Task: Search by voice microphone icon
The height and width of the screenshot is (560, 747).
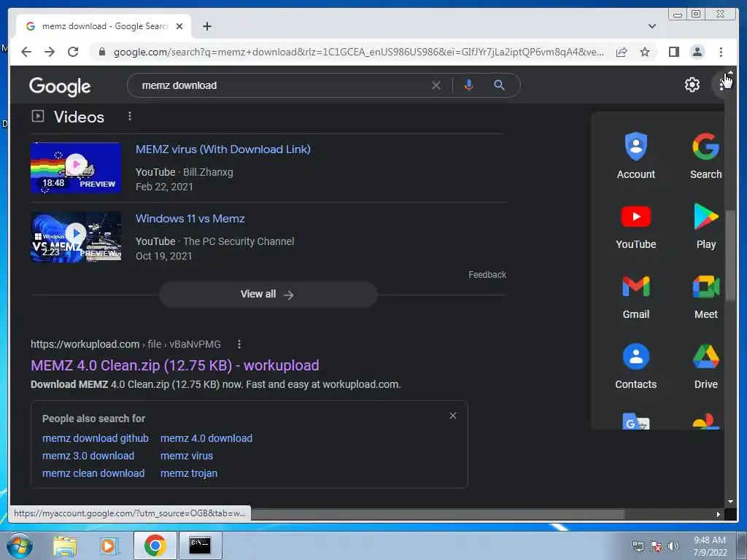Action: click(x=469, y=85)
